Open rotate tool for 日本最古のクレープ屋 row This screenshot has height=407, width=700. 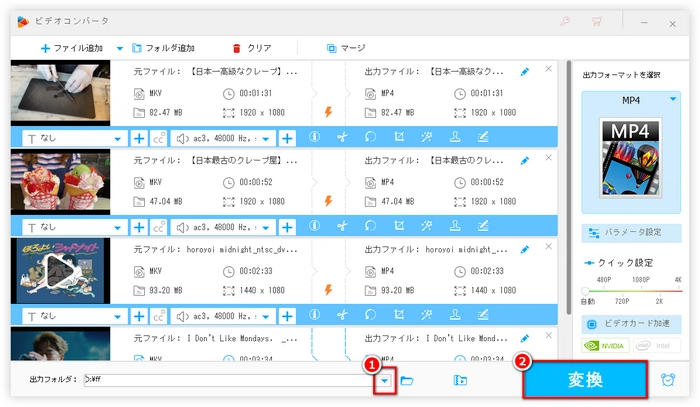click(x=371, y=226)
